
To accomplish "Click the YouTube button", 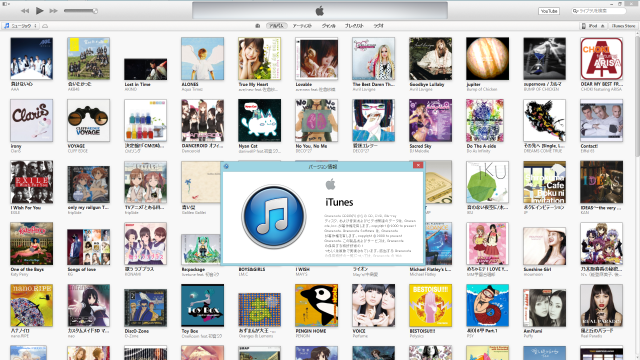I will pos(549,11).
